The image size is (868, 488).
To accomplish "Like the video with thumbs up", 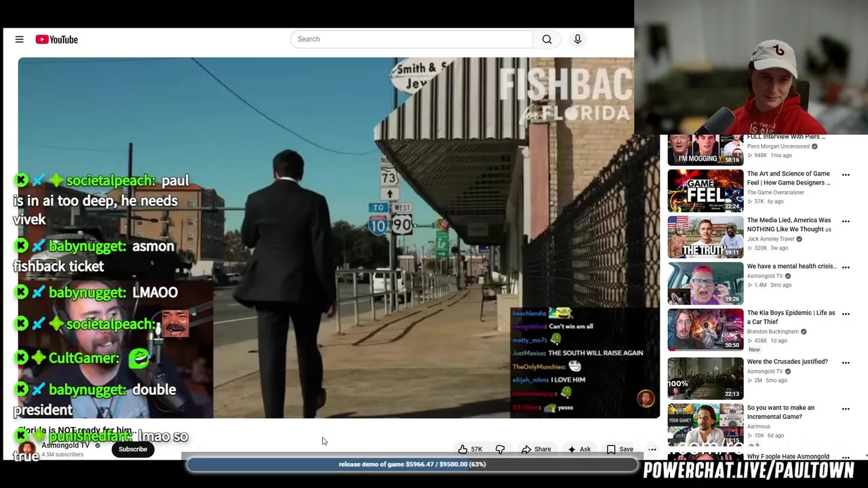I will (463, 449).
